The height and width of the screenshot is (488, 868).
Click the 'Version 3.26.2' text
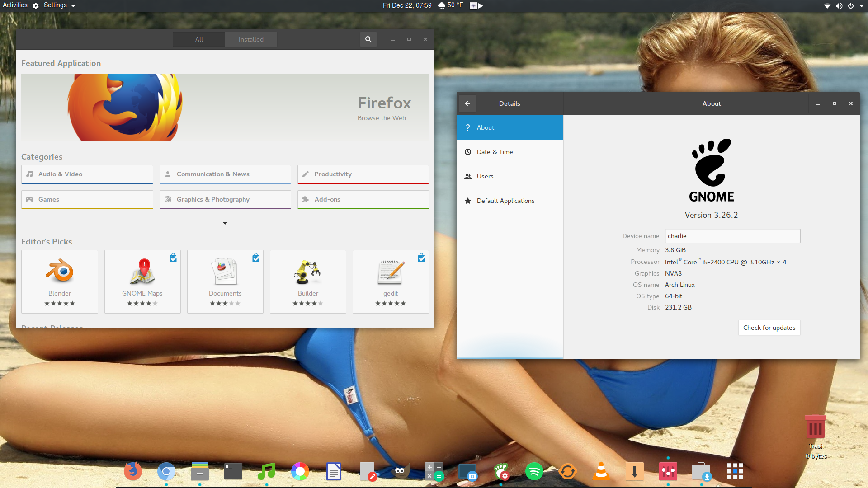711,215
